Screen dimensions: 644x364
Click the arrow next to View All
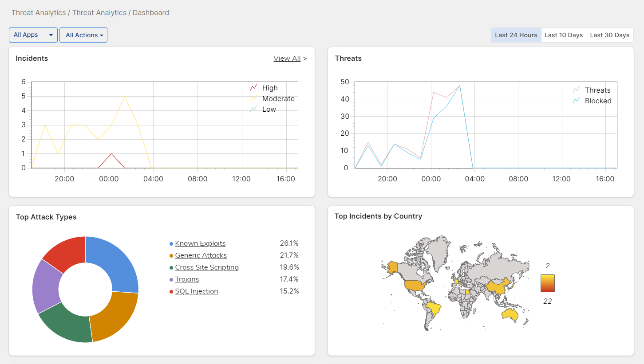point(305,59)
